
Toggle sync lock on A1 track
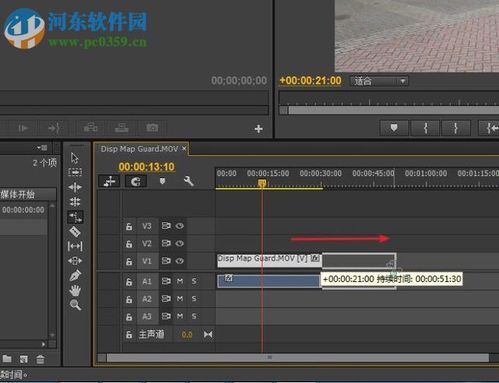(x=166, y=281)
